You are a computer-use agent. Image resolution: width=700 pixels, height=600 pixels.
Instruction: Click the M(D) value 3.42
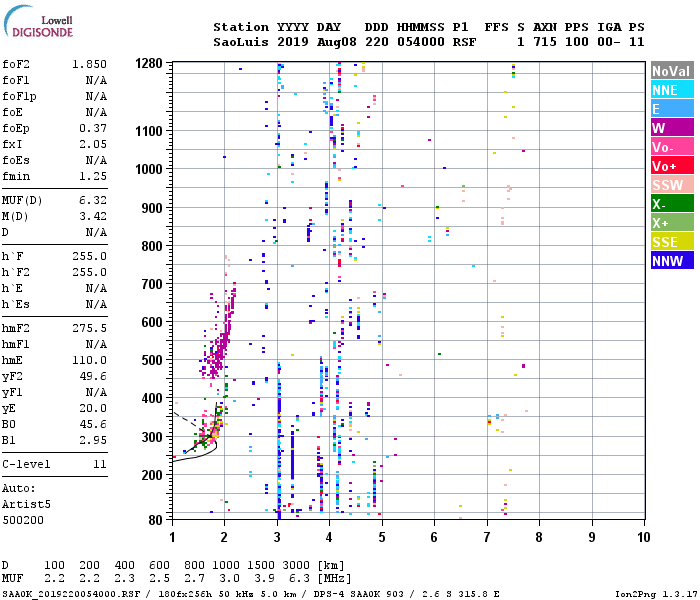tap(93, 217)
